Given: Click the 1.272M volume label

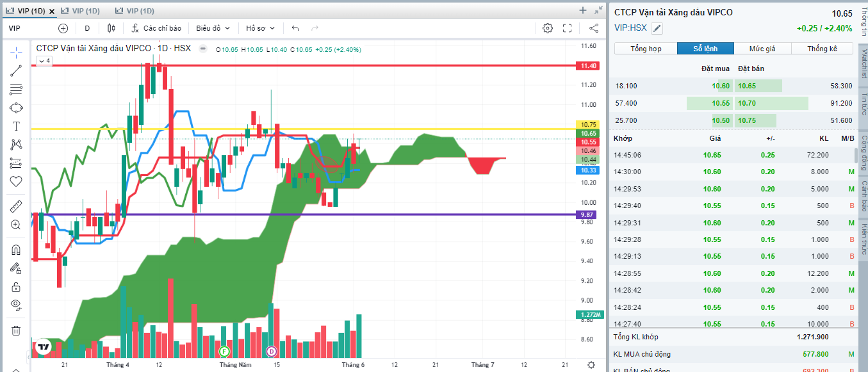Looking at the screenshot, I should [589, 315].
